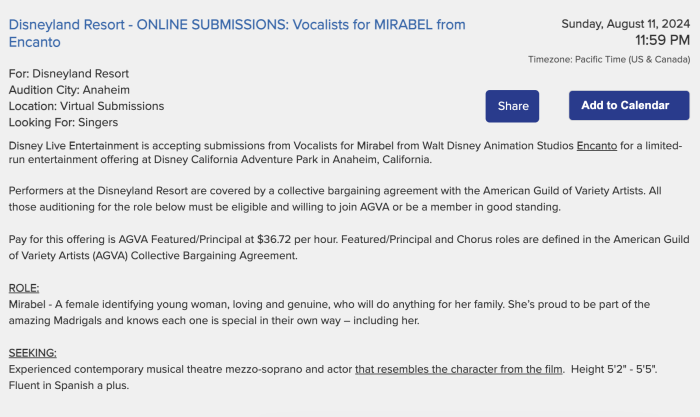Select the 'Audition City: Anaheim' text
Screen dimensions: 700x417
point(69,90)
